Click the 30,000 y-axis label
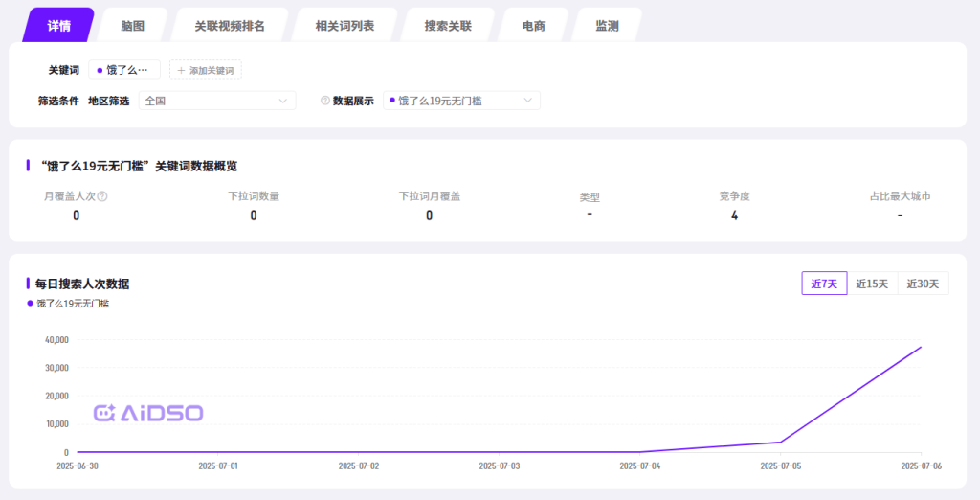Image resolution: width=980 pixels, height=500 pixels. pyautogui.click(x=56, y=367)
